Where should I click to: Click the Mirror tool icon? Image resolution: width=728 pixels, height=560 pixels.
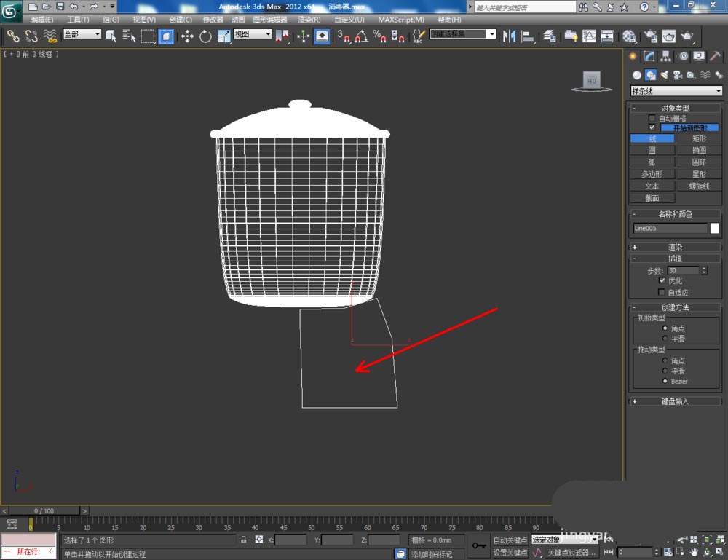[510, 36]
